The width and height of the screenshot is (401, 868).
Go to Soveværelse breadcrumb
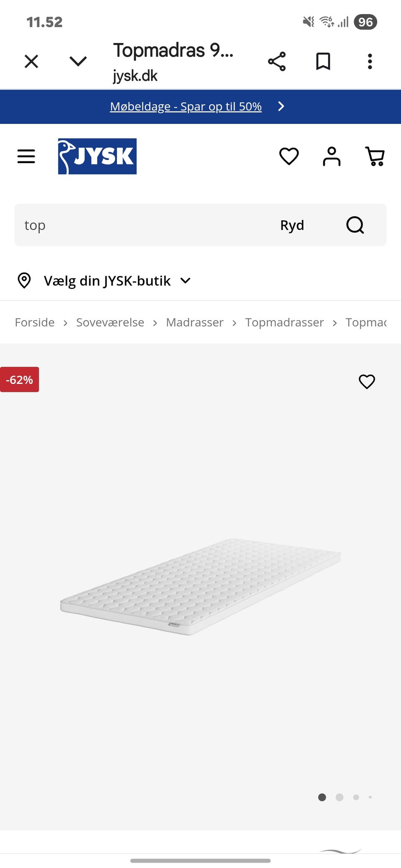coord(110,323)
